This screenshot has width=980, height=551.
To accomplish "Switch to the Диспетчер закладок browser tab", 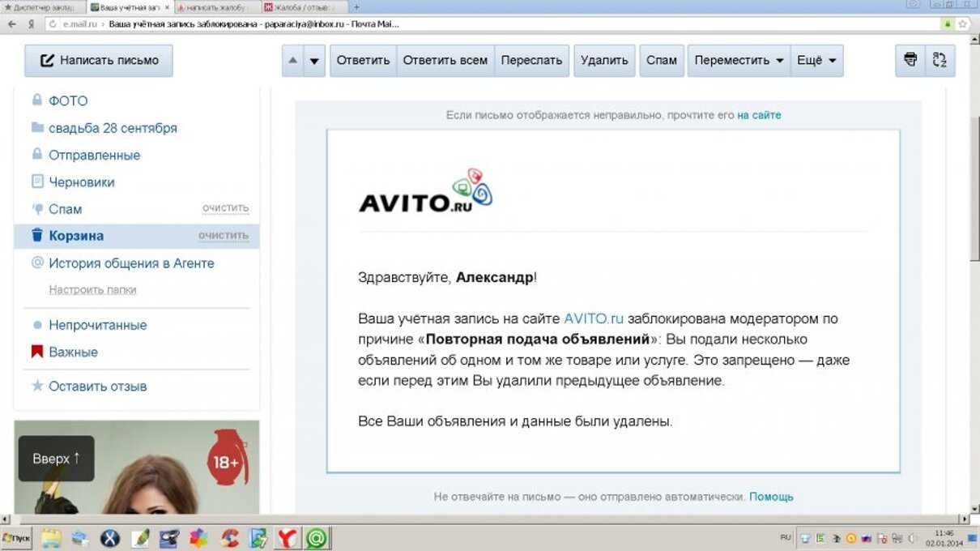I will (42, 7).
